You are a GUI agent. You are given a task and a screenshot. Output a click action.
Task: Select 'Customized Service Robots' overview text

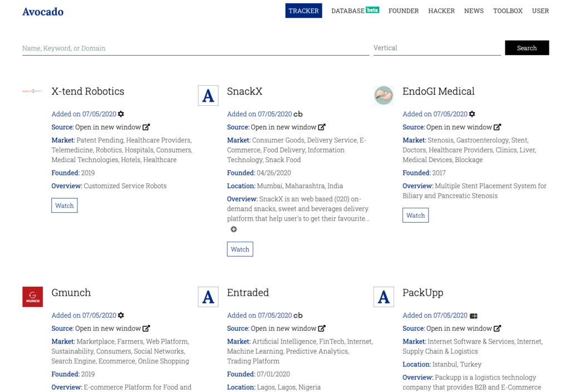pos(125,186)
